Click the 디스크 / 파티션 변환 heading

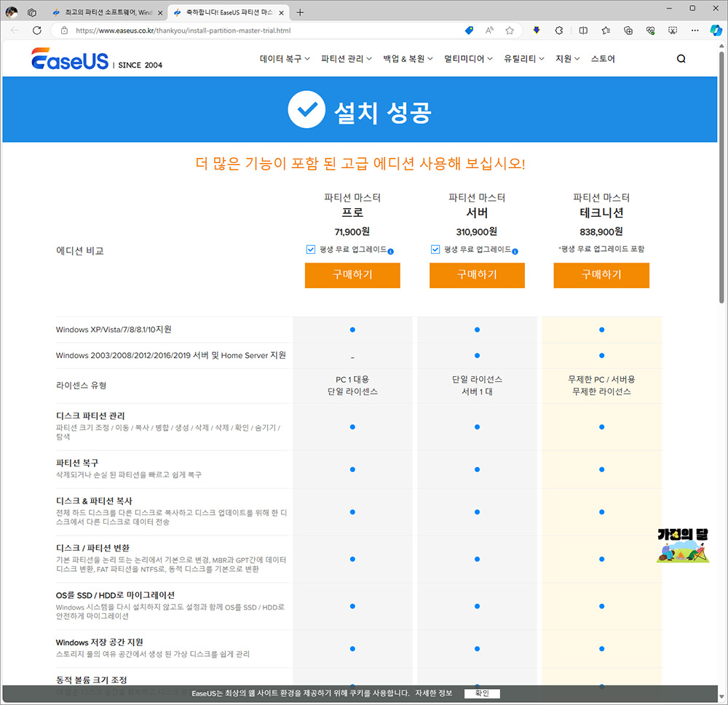point(92,548)
